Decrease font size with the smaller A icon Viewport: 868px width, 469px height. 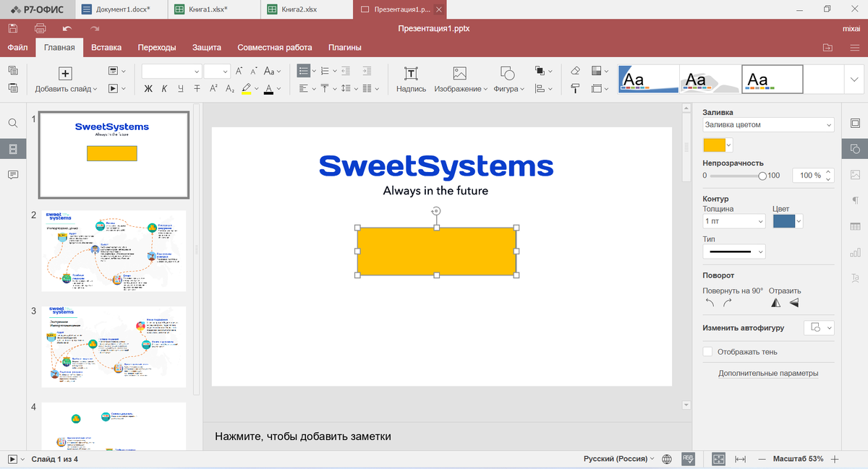tap(253, 71)
